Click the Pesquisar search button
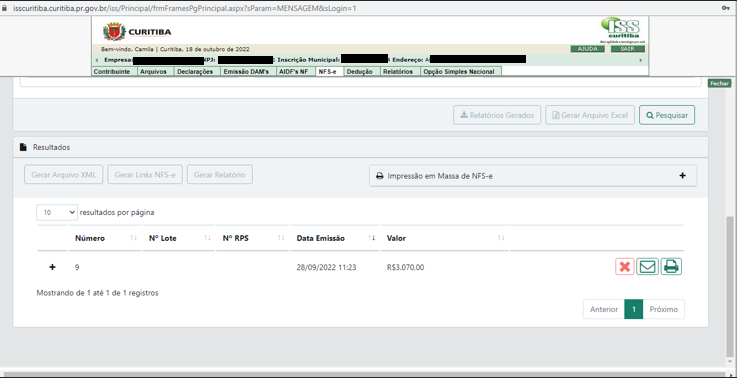The height and width of the screenshot is (378, 737). (666, 115)
